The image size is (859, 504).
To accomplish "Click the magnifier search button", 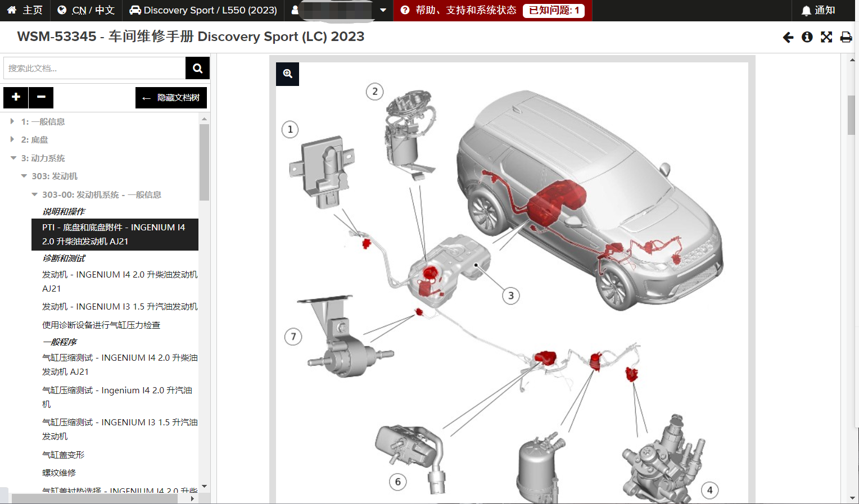I will point(197,68).
